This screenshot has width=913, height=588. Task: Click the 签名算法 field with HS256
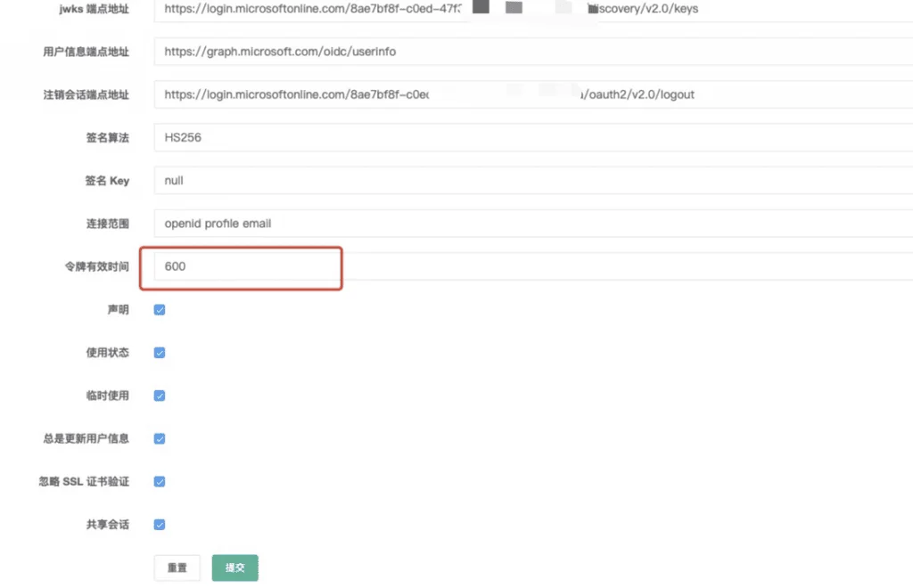point(533,137)
